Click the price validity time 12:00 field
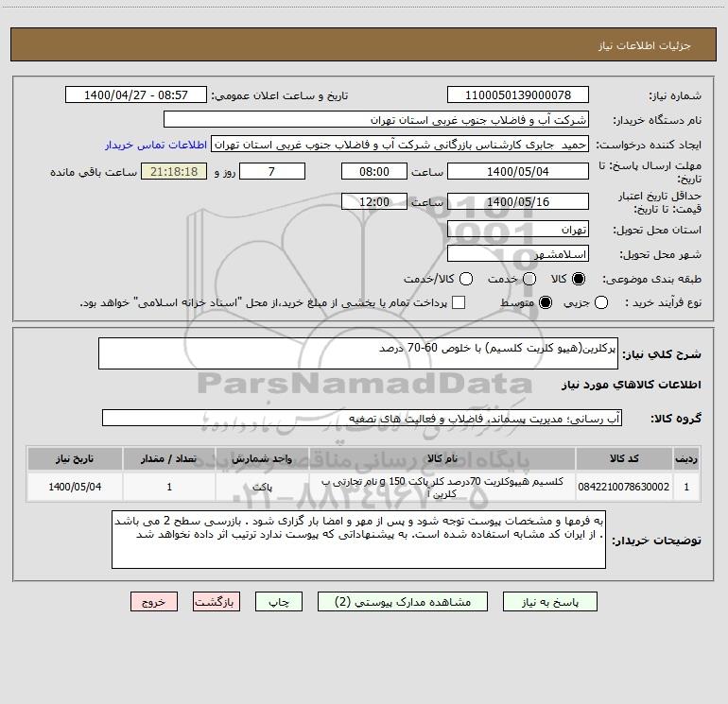This screenshot has width=728, height=704. coord(374,201)
